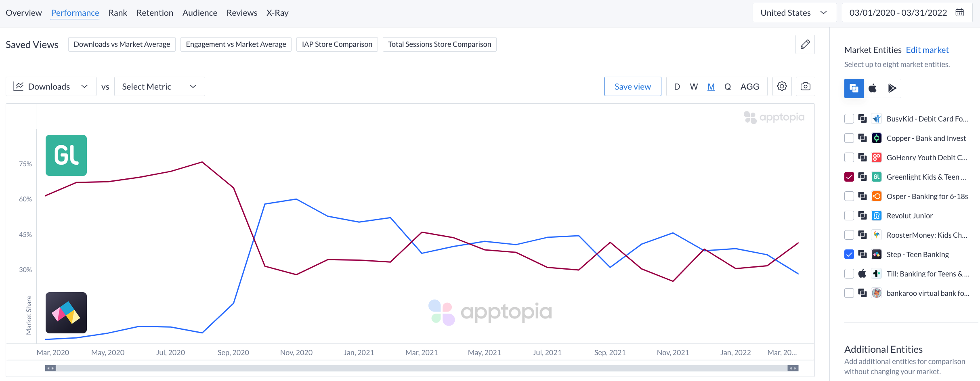The width and height of the screenshot is (980, 381).
Task: Click the Save view button
Action: 632,86
